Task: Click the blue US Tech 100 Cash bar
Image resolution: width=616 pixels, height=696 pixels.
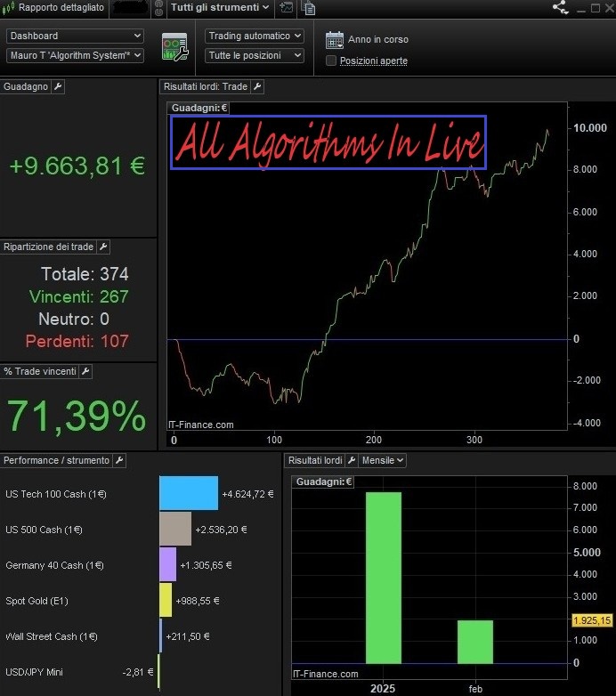Action: [189, 493]
